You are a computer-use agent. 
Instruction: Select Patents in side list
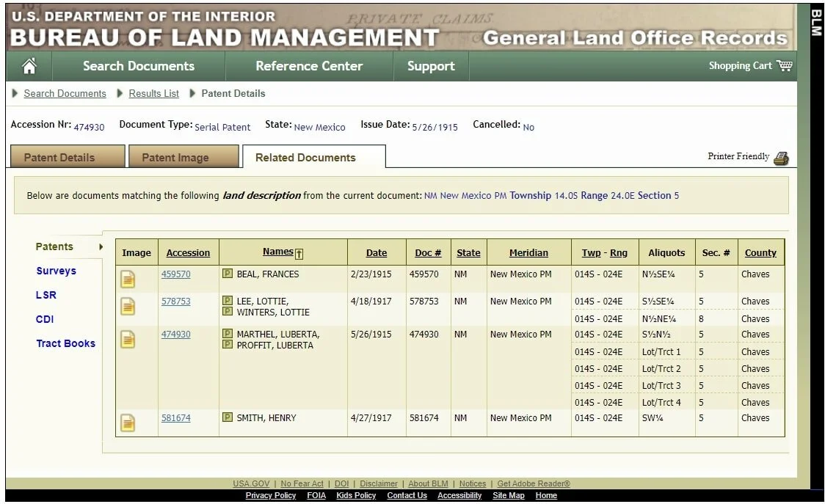[x=54, y=246]
